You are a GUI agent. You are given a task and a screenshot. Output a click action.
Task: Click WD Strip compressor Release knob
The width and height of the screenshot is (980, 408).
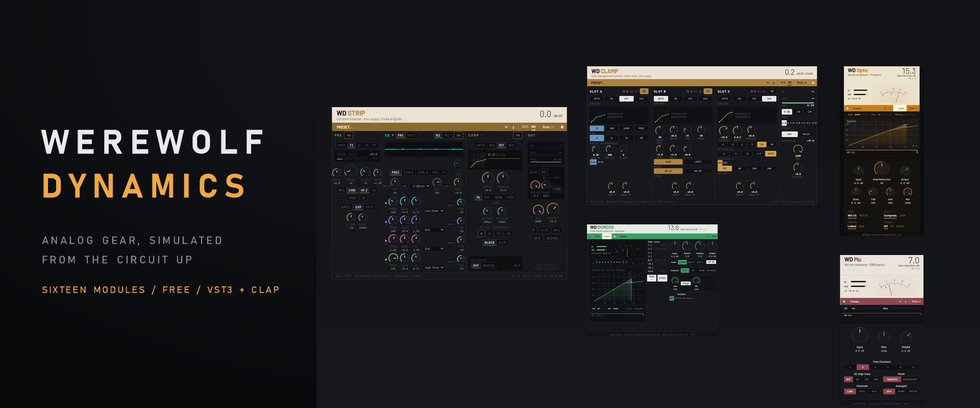[x=502, y=211]
